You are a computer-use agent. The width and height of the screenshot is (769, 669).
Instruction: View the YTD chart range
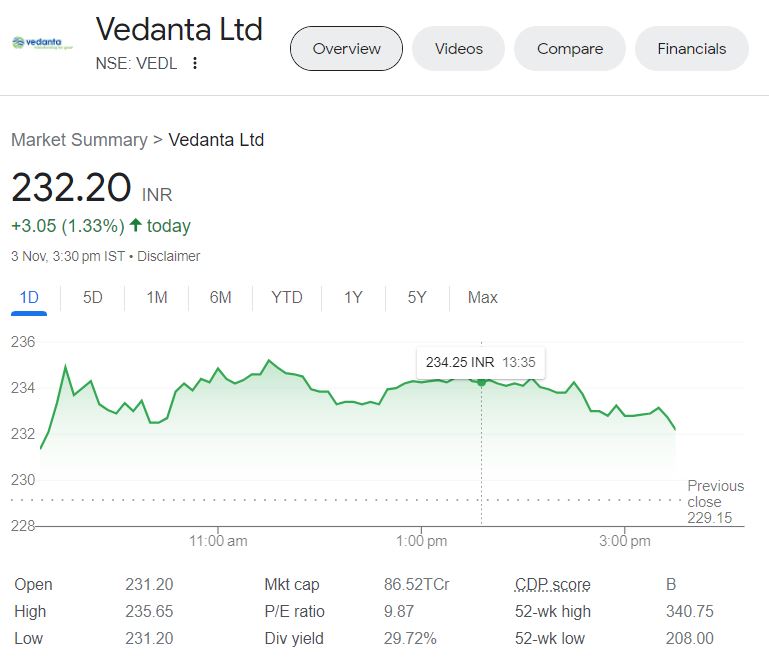coord(287,297)
